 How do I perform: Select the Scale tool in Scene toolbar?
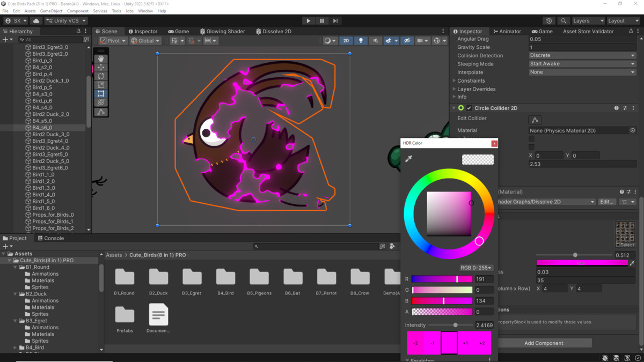coord(101,85)
